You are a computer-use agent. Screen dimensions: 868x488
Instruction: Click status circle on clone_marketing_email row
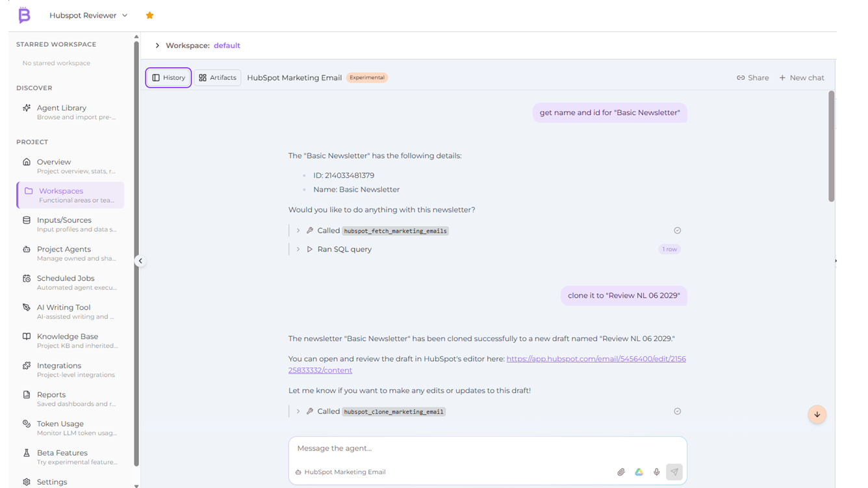point(677,411)
